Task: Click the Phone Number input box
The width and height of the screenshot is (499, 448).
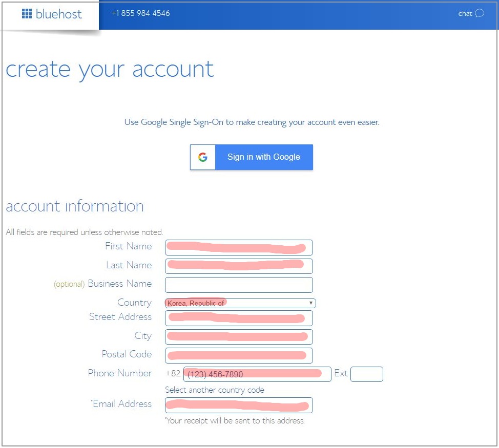Action: pos(257,374)
